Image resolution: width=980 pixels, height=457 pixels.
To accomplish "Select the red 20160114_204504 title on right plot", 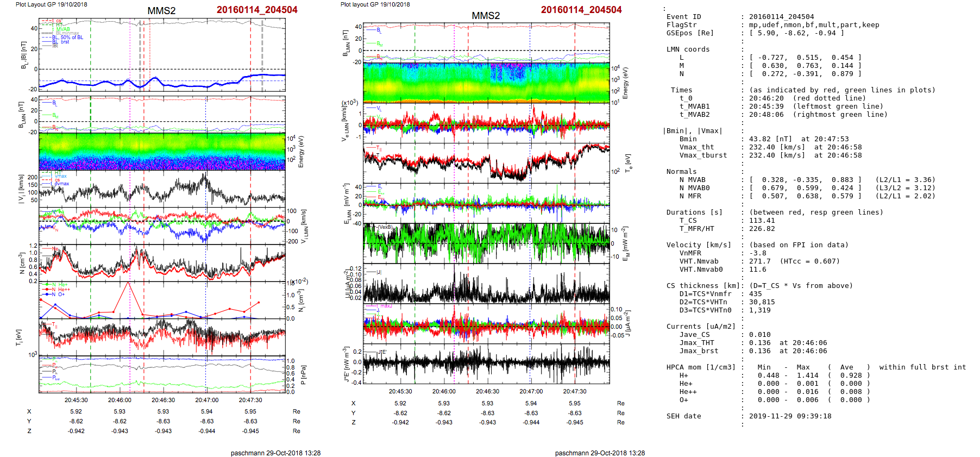I will [581, 10].
